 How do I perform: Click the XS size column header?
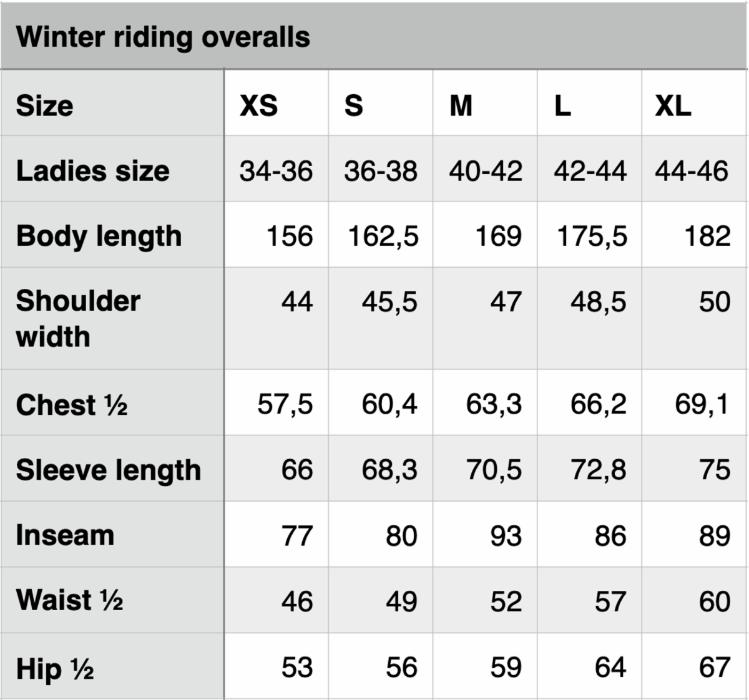(259, 105)
